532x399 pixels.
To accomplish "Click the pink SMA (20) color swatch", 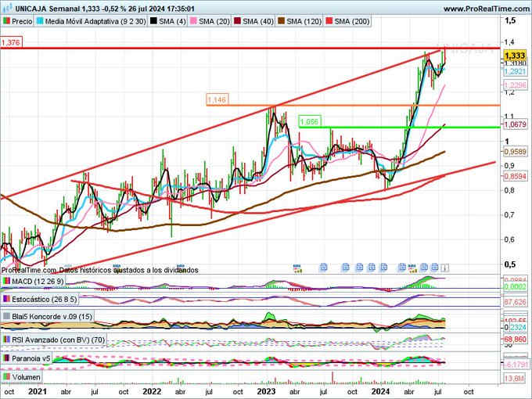I will pos(193,21).
